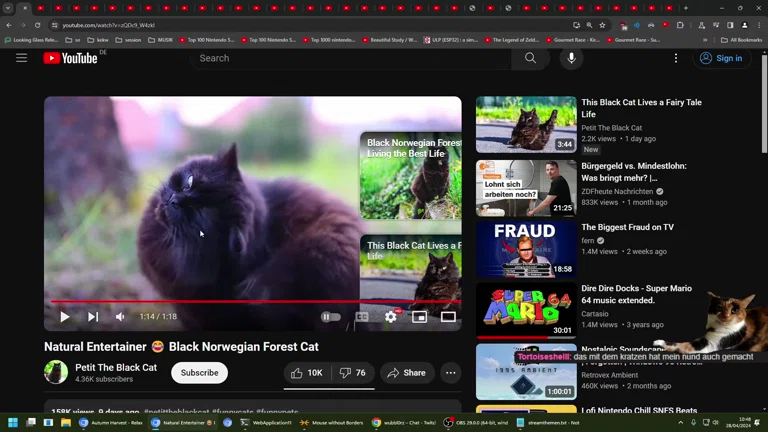This screenshot has width=768, height=432.
Task: Open the video settings gear
Action: [x=391, y=317]
